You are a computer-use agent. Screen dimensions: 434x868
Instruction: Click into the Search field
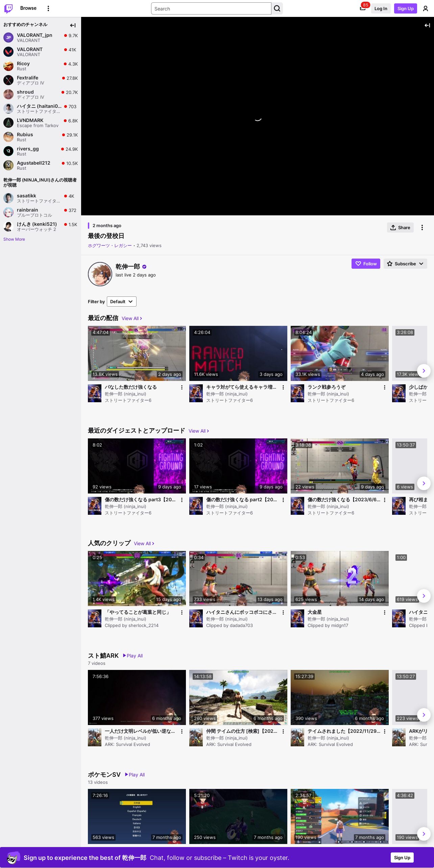[211, 8]
